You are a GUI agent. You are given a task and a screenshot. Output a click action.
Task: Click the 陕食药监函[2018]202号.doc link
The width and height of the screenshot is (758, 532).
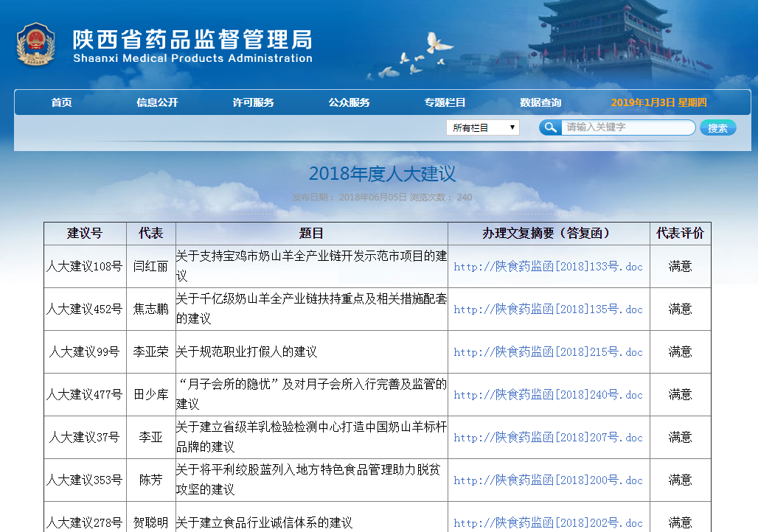(548, 523)
